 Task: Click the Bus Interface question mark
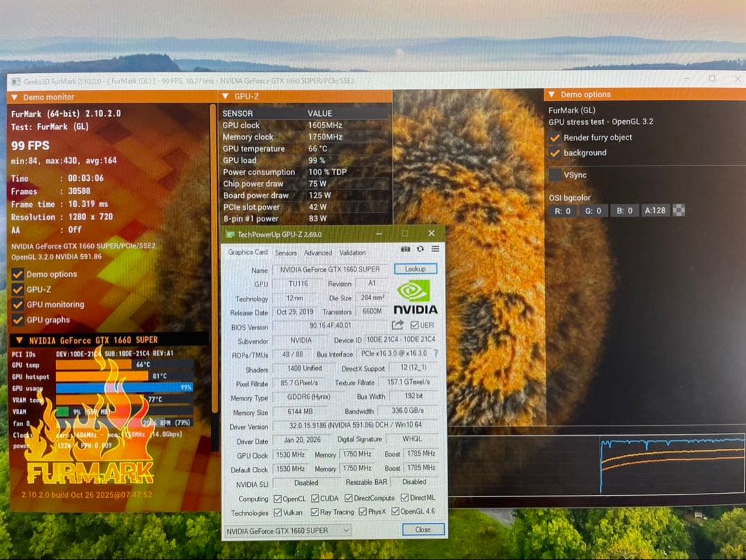(x=436, y=354)
